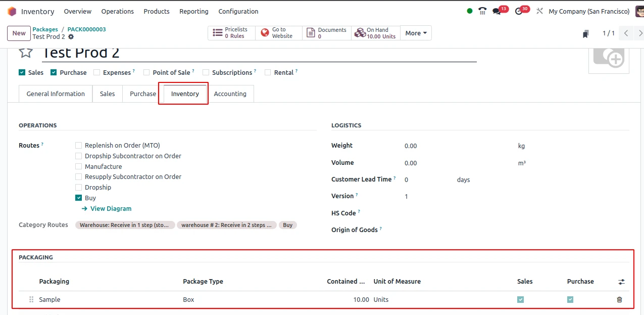Open the messages chat icon with badge 13
This screenshot has height=315, width=644.
click(497, 11)
